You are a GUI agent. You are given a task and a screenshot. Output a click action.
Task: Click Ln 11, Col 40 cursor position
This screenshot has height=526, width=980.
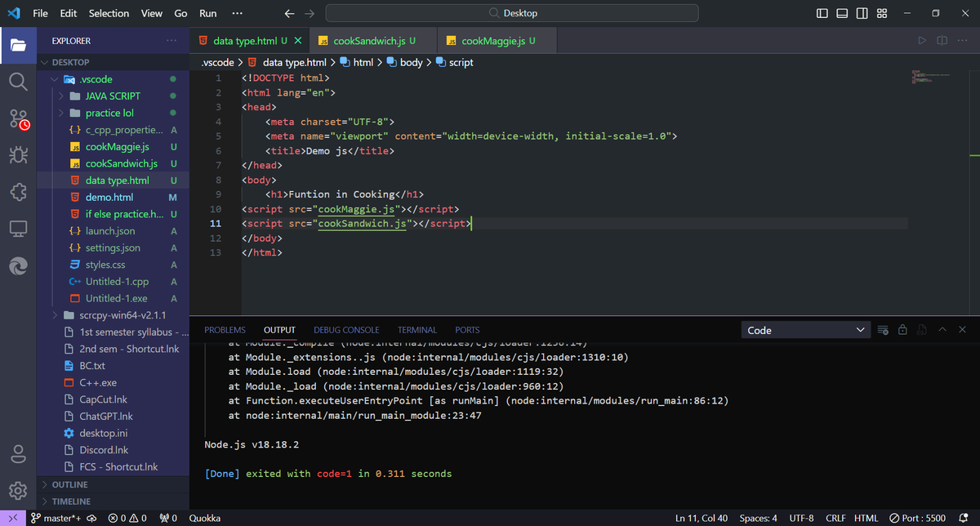tap(702, 518)
